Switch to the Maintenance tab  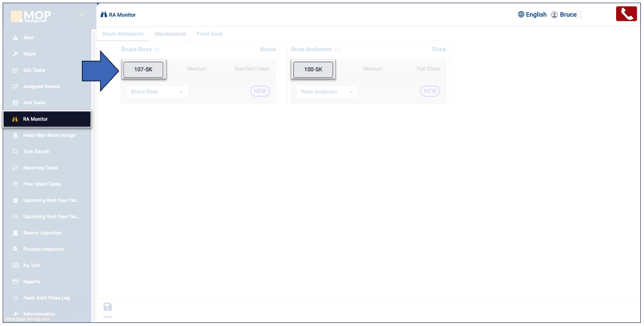click(170, 34)
